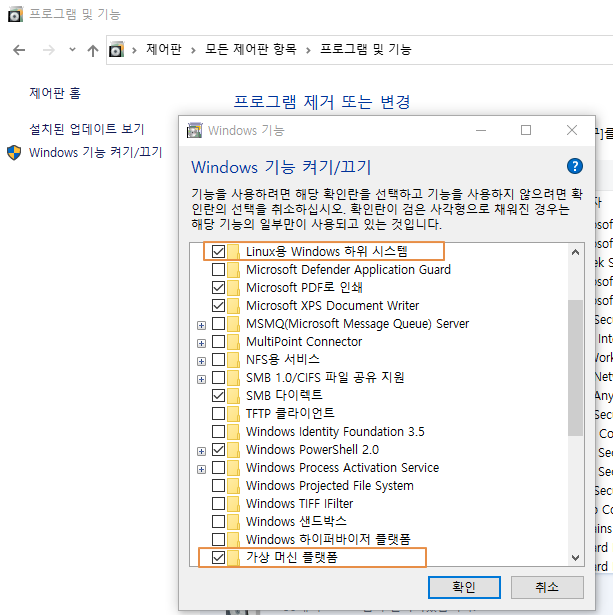Click folder icon of NFS용 서비스
The height and width of the screenshot is (615, 613).
pyautogui.click(x=233, y=360)
